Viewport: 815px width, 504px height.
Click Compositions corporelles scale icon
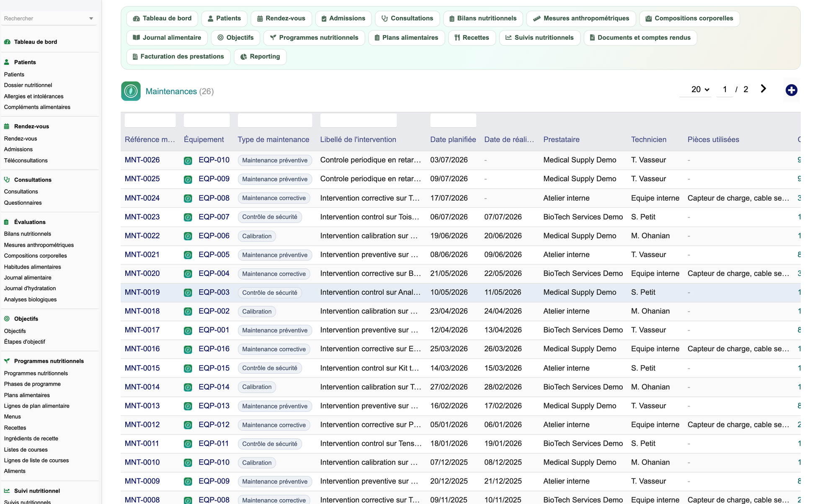pyautogui.click(x=648, y=18)
